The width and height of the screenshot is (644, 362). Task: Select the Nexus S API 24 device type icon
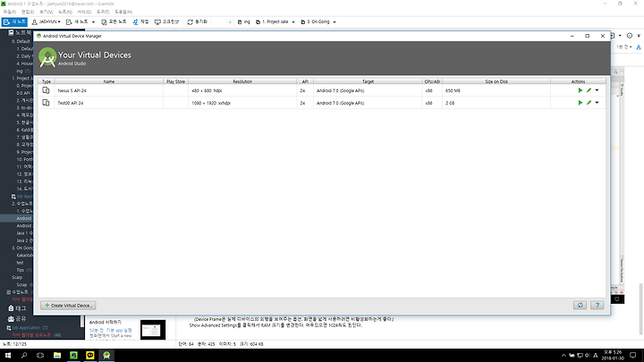[x=46, y=90]
